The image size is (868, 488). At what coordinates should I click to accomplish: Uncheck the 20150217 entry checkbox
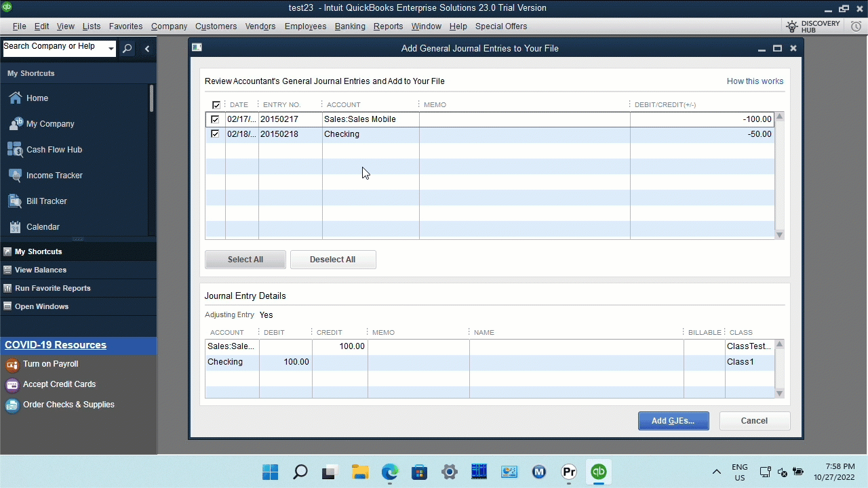(x=215, y=119)
